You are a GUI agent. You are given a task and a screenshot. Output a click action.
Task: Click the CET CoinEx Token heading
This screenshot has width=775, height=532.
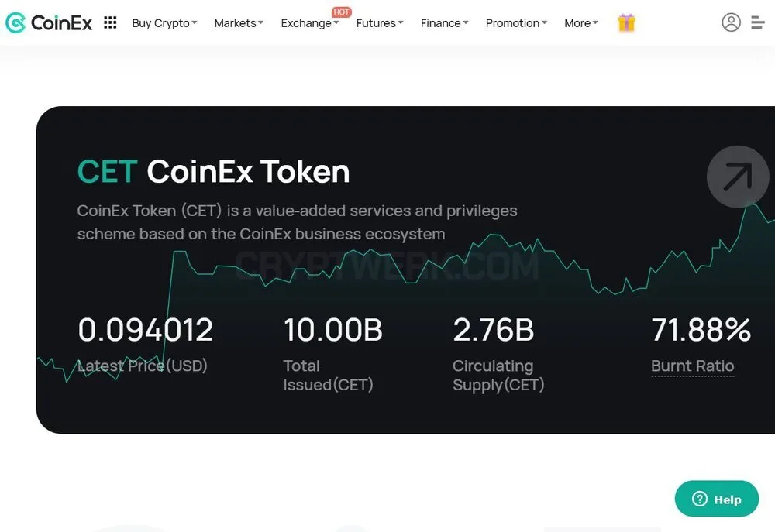coord(214,171)
